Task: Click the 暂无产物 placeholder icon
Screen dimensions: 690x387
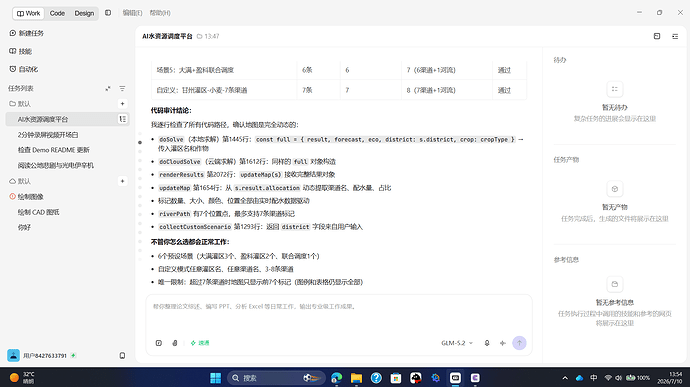Action: point(614,189)
